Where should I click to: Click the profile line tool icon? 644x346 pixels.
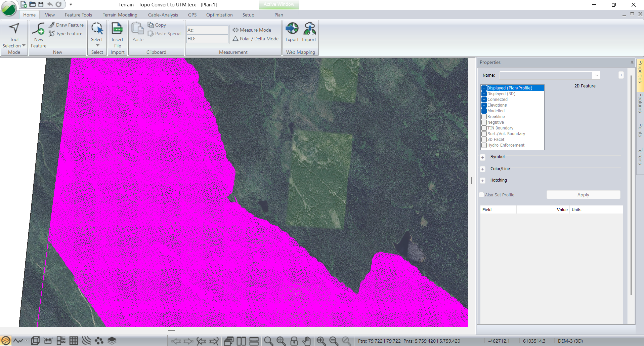(x=18, y=341)
